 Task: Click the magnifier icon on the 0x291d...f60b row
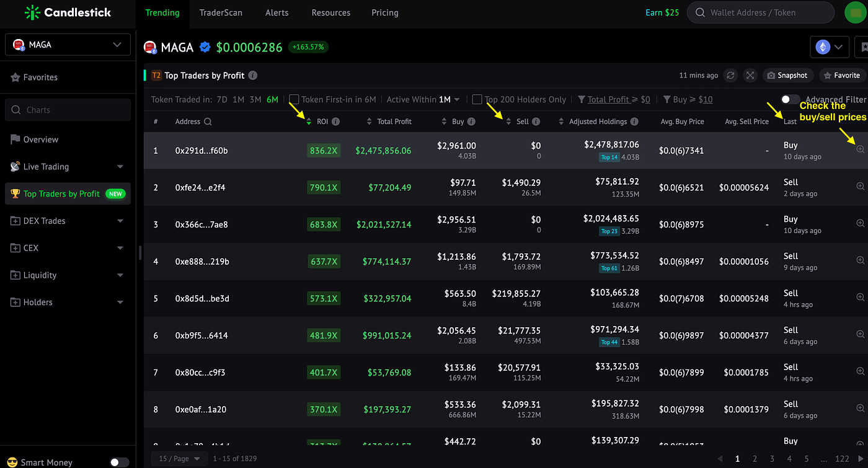click(861, 149)
